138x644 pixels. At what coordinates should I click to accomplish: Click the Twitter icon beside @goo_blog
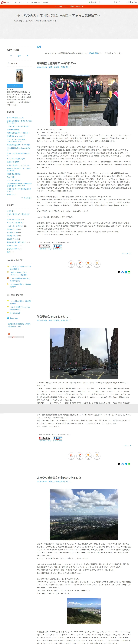[8, 318]
